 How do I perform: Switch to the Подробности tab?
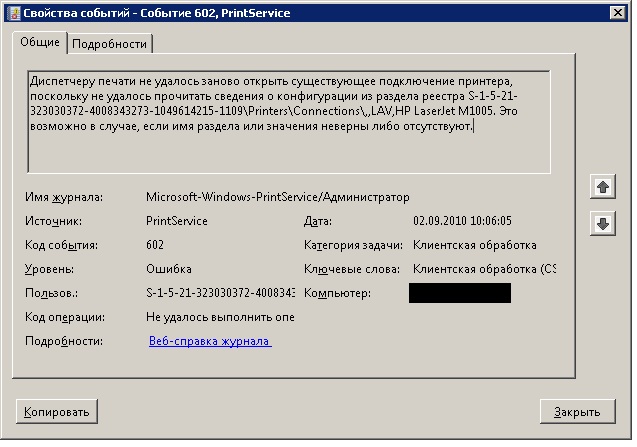coord(109,44)
